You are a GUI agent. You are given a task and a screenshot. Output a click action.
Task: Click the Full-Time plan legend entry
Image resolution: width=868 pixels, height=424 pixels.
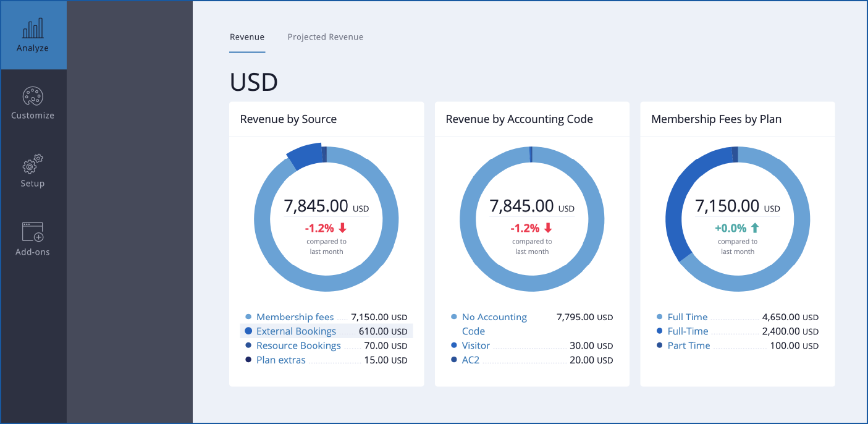pos(688,331)
